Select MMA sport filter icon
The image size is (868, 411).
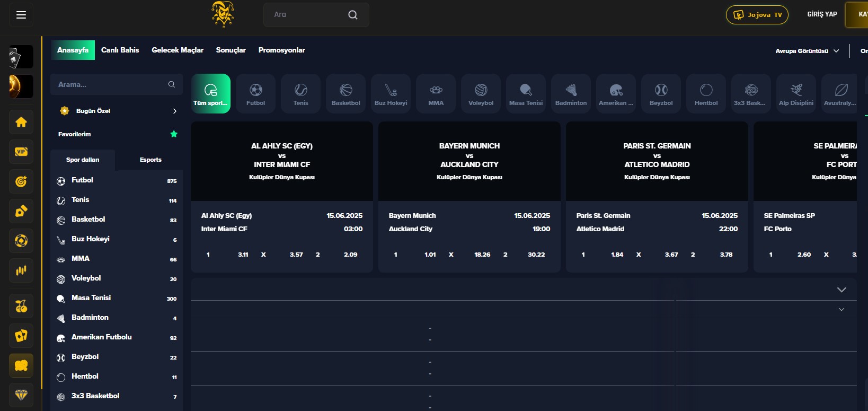point(436,94)
